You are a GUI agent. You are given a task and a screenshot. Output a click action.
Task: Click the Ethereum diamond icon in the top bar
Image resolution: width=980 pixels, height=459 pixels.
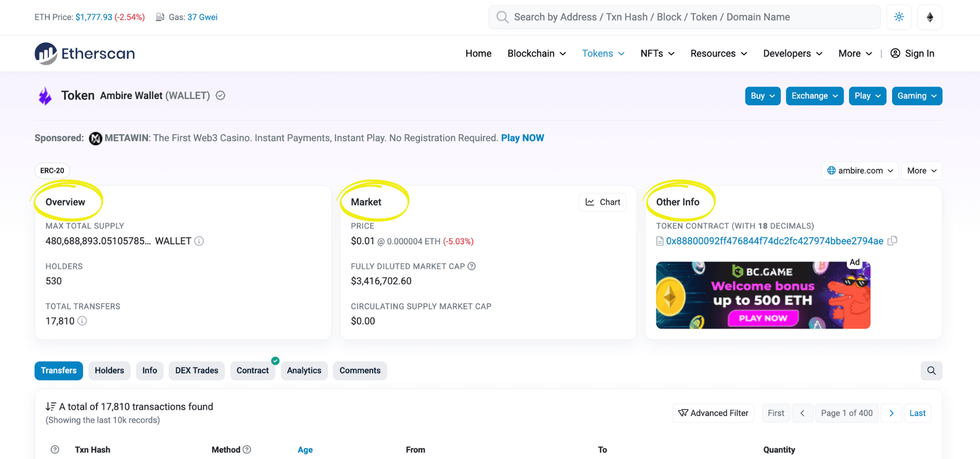(x=929, y=17)
